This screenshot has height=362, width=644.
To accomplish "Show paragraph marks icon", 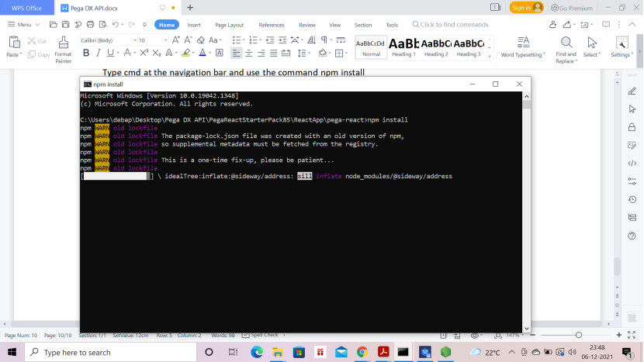I will click(324, 40).
